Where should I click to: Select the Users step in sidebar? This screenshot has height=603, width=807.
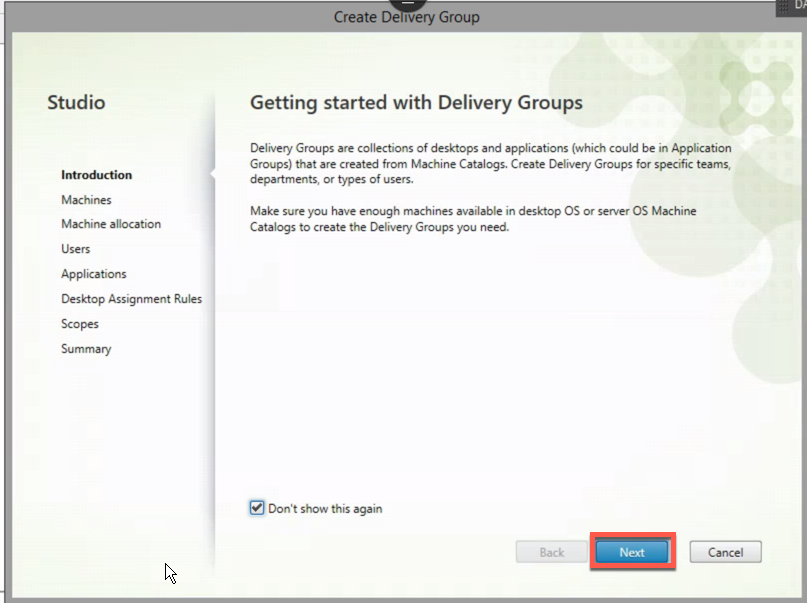coord(75,249)
